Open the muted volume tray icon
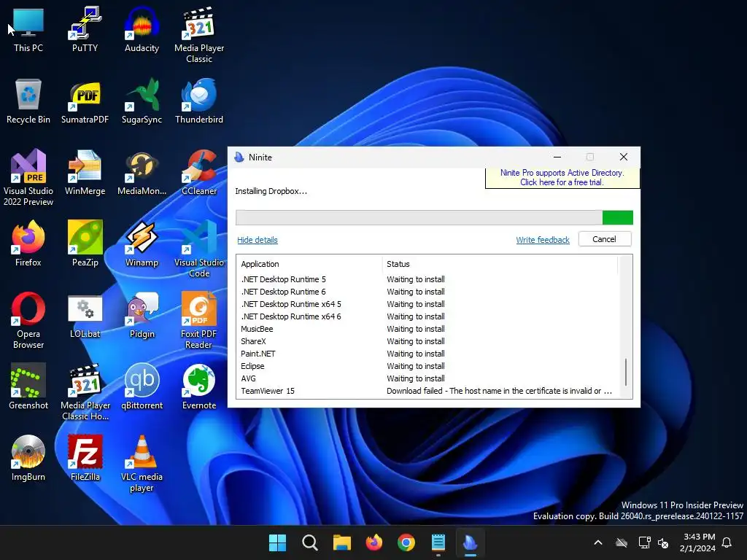The image size is (747, 560). 663,542
